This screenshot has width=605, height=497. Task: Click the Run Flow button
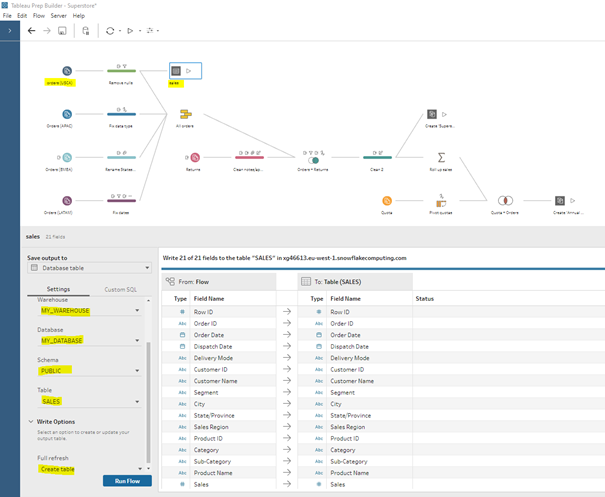127,481
